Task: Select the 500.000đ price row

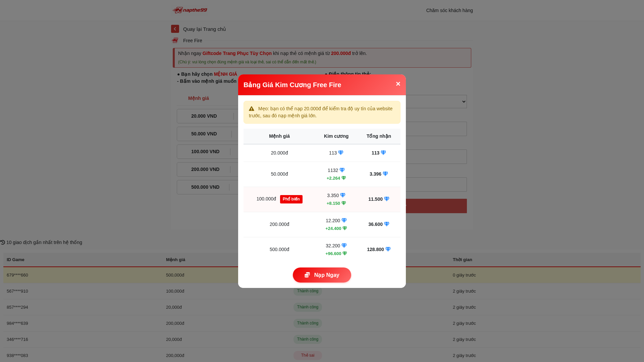Action: pos(322,250)
